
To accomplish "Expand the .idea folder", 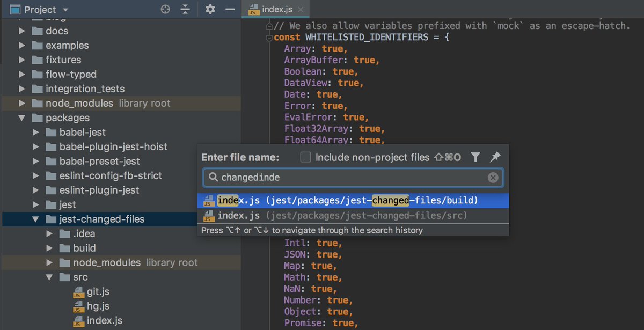I will (49, 234).
